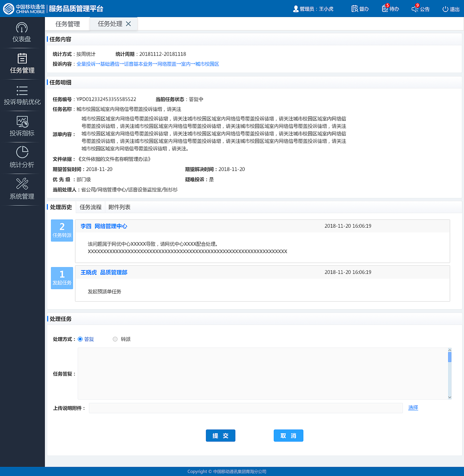This screenshot has height=476, width=464.
Task: Click 王晓虎 品质管理部 history entry name
Action: pyautogui.click(x=104, y=272)
